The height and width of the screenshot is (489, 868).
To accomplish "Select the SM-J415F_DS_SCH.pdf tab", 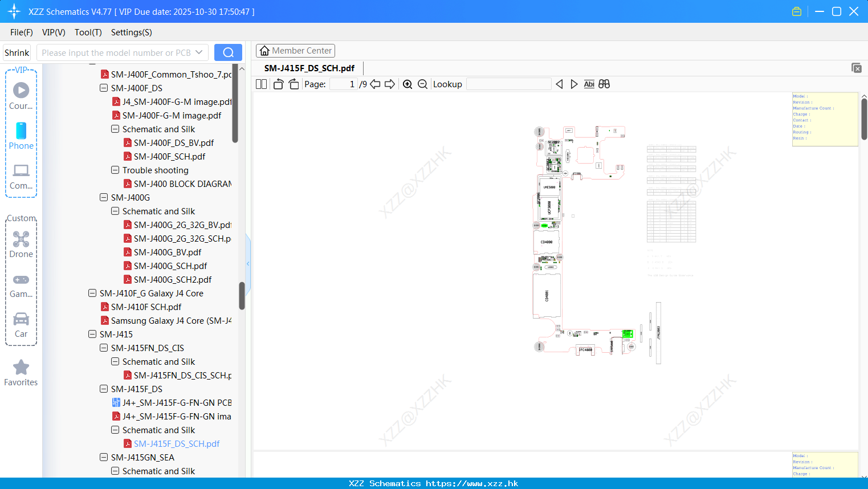I will 309,68.
